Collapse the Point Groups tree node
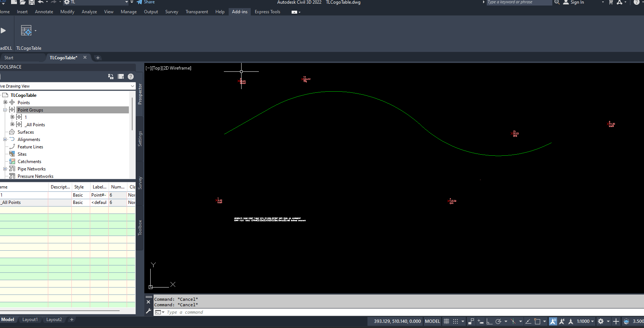Viewport: 644px width, 328px height. 5,110
